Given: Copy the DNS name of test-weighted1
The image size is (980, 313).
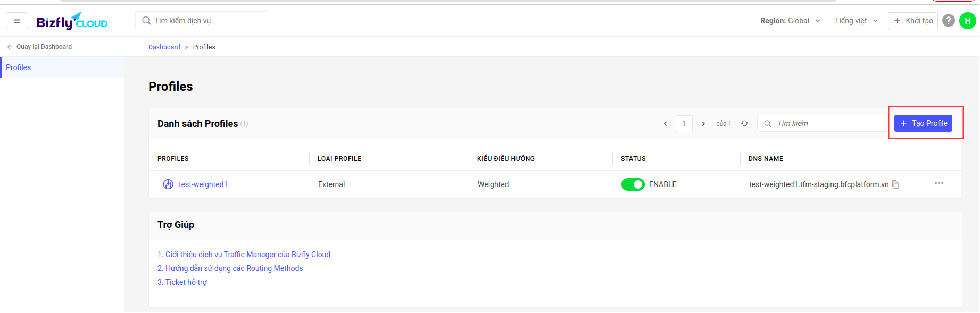Looking at the screenshot, I should tap(895, 184).
